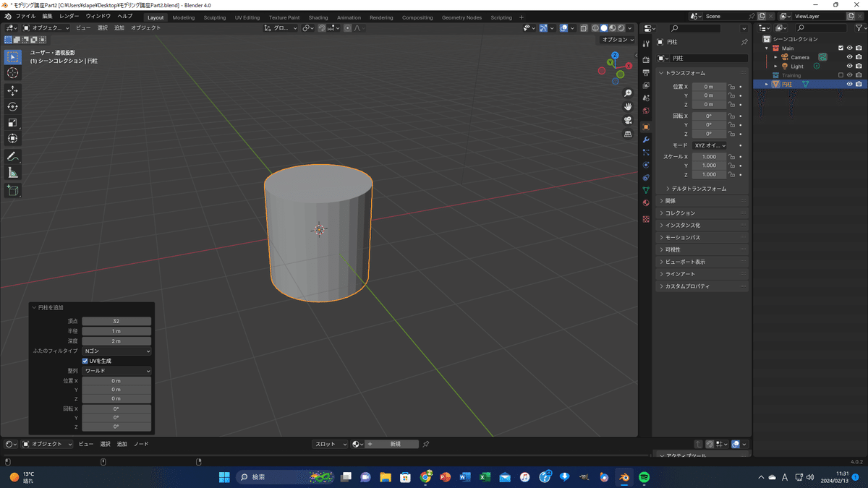Click the 頂点 vertices field showing 32
This screenshot has width=868, height=488.
click(116, 321)
